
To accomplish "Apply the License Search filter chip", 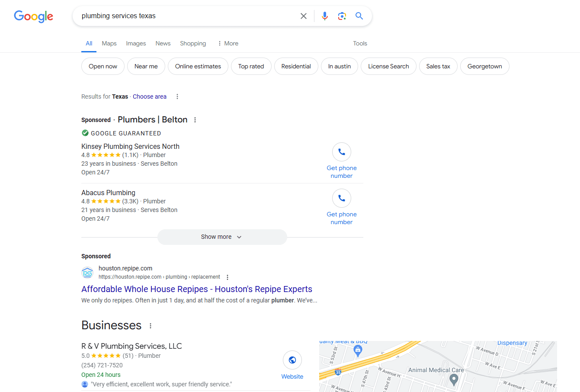I will click(388, 66).
